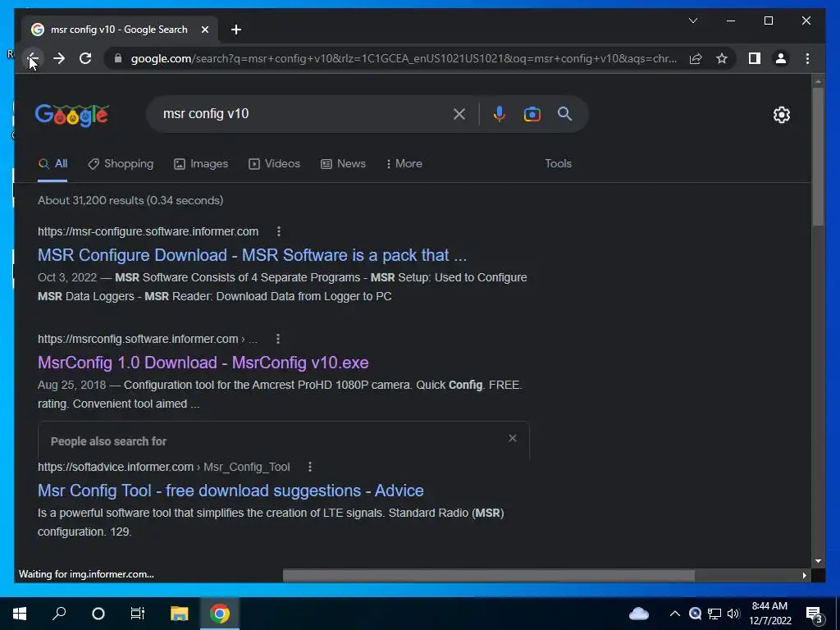
Task: Open options for msr-configure.software.informer.com result
Action: pos(279,231)
